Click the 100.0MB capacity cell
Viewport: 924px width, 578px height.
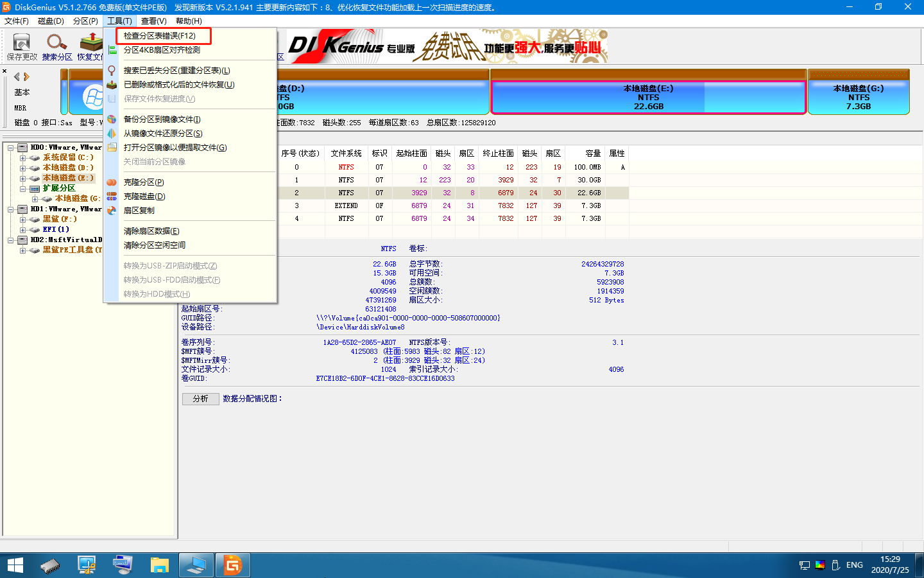pyautogui.click(x=587, y=168)
